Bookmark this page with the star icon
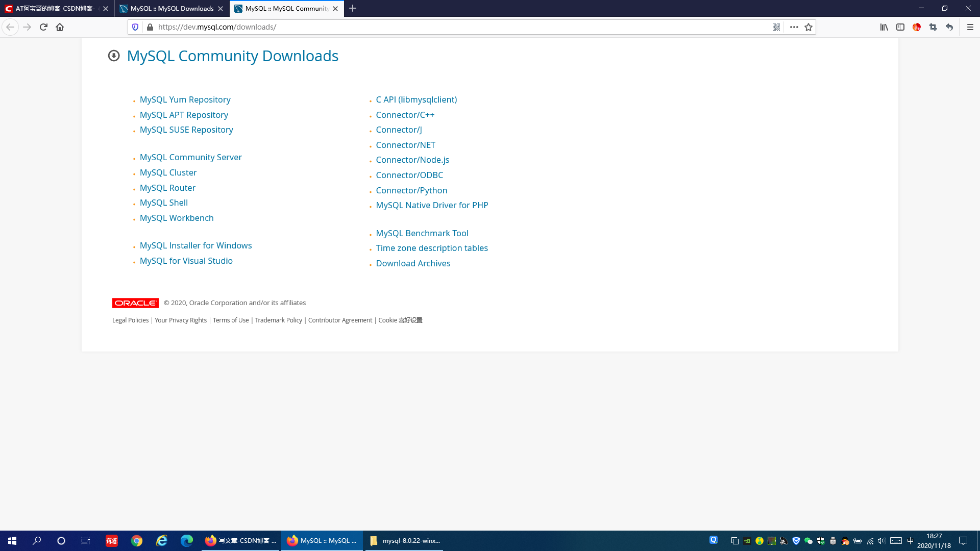The height and width of the screenshot is (551, 980). click(x=808, y=27)
